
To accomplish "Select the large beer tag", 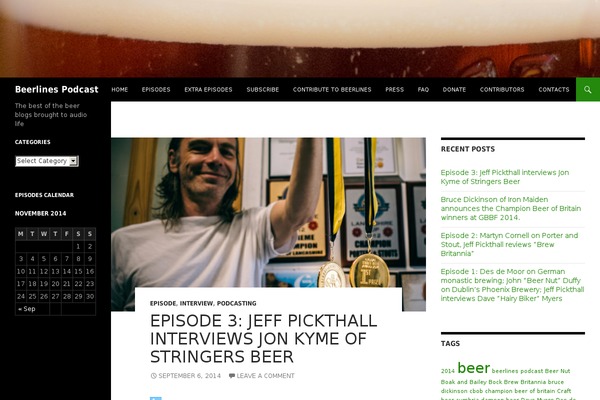I will [473, 368].
